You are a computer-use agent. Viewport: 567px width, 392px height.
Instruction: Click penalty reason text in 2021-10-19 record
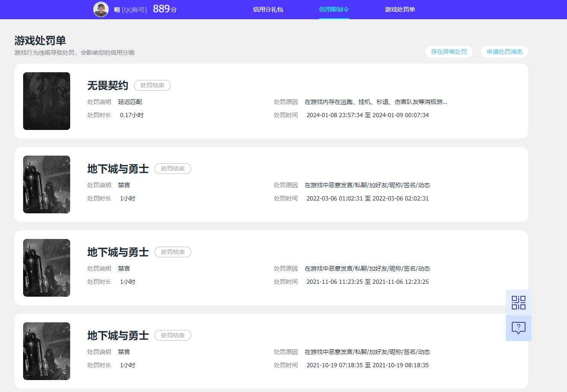pos(367,352)
